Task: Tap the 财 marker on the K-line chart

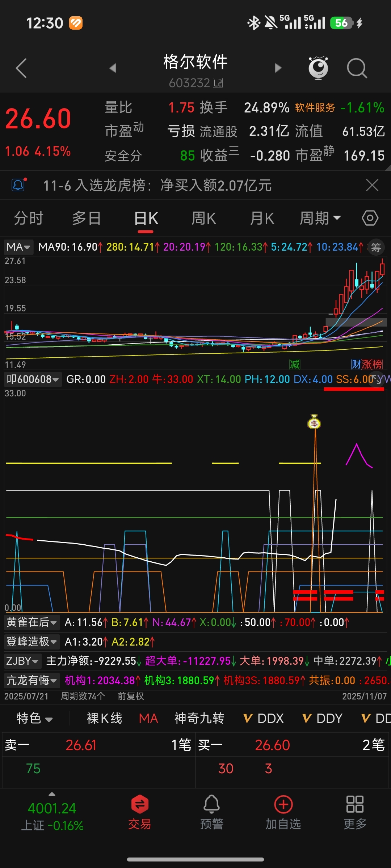Action: tap(356, 364)
